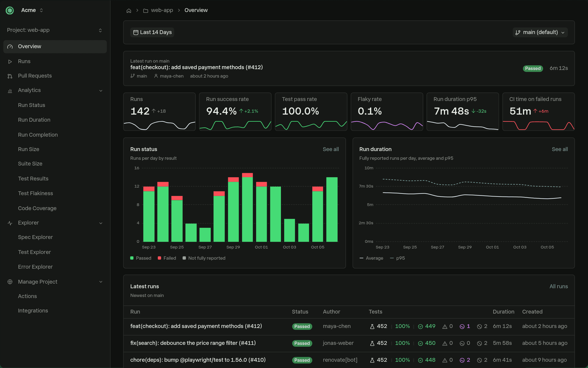The image size is (588, 368).
Task: Toggle the p95 legend in Run duration
Action: 397,258
